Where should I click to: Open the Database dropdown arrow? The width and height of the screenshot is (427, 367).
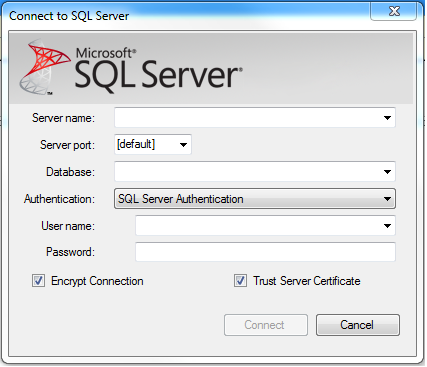click(x=387, y=172)
